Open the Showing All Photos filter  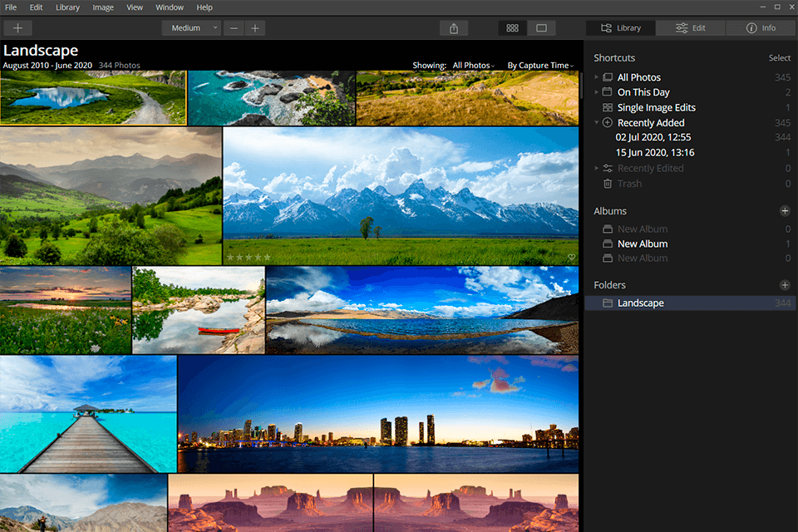(473, 66)
